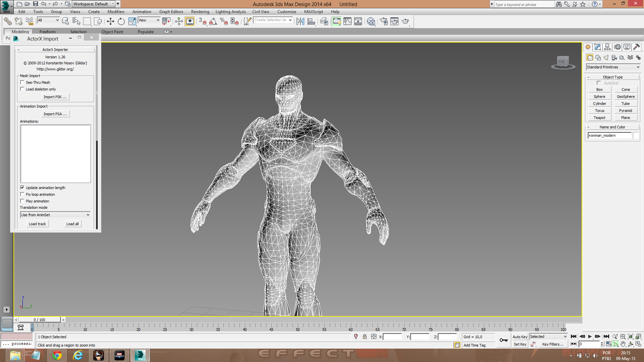644x362 pixels.
Task: Open the Standard Primitives dropdown
Action: (x=613, y=67)
